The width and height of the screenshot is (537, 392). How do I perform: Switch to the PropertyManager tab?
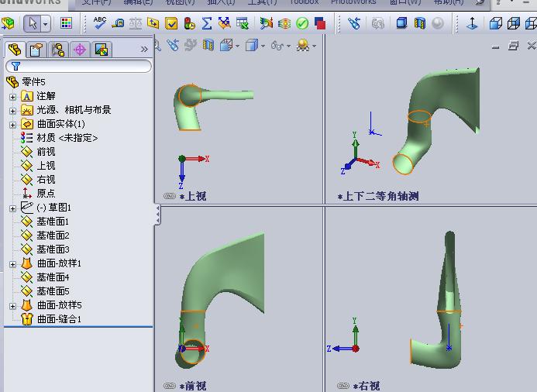[x=36, y=50]
